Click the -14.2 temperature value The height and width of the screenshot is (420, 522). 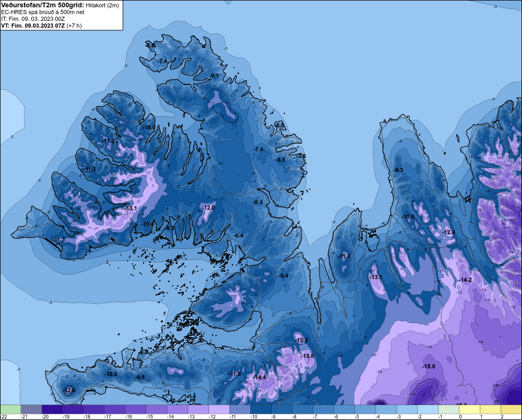click(466, 280)
